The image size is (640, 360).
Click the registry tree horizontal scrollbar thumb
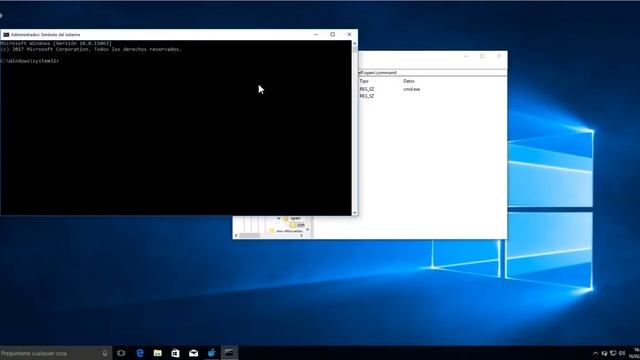(x=249, y=236)
